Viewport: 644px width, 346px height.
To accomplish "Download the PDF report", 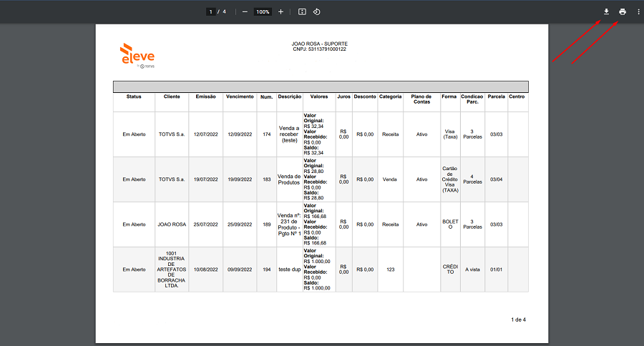I will point(606,12).
